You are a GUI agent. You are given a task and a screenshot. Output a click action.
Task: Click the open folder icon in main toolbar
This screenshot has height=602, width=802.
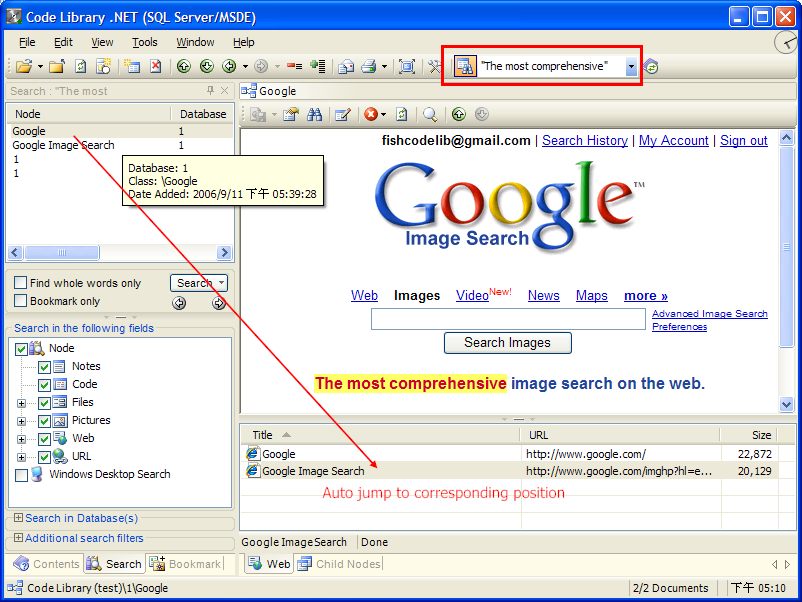pos(24,66)
